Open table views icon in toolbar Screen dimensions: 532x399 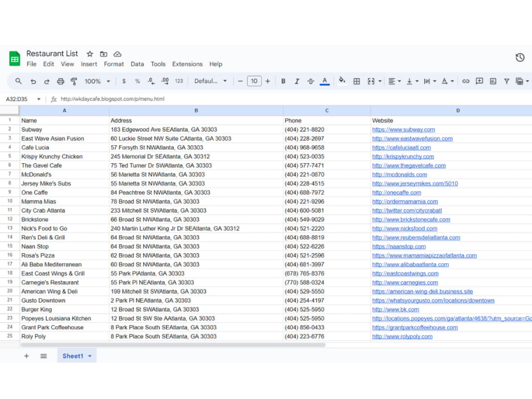coord(519,81)
